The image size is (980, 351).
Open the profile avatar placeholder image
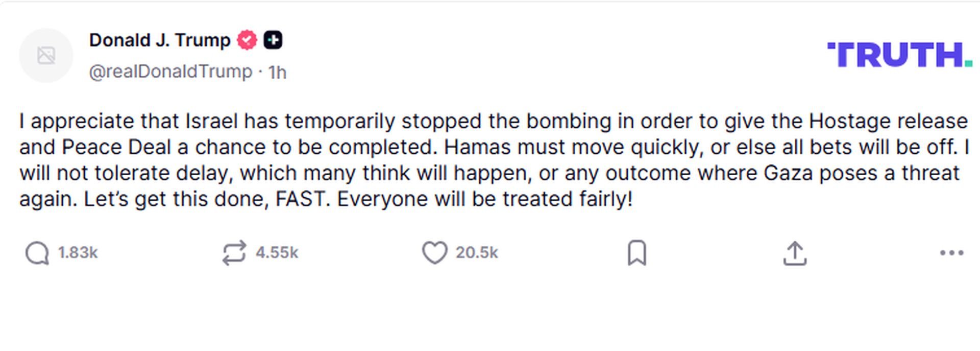[x=46, y=55]
